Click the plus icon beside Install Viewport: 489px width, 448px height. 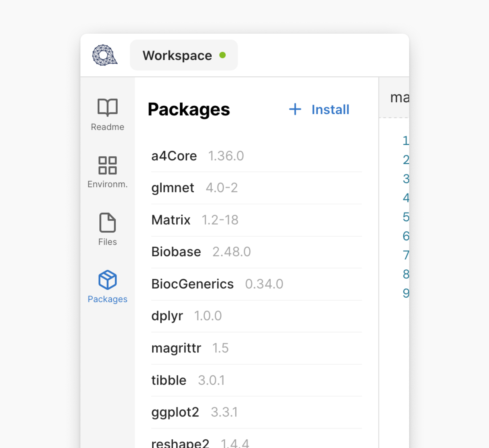pos(295,109)
